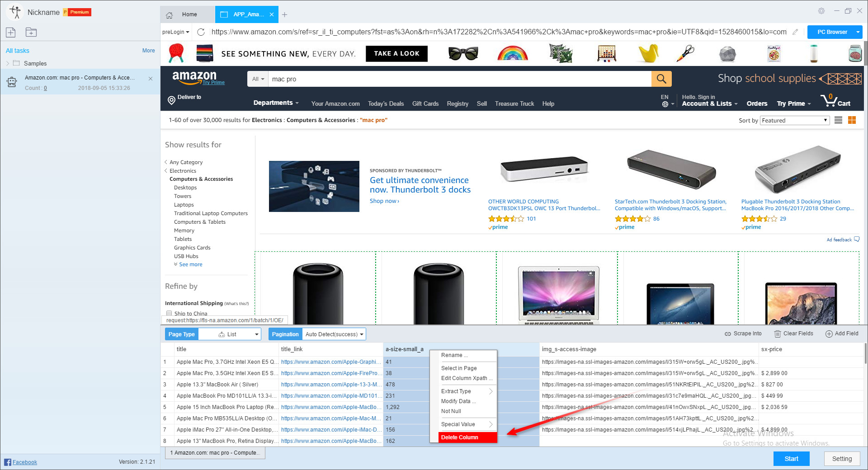Click the Setting button
868x470 pixels.
[x=842, y=459]
